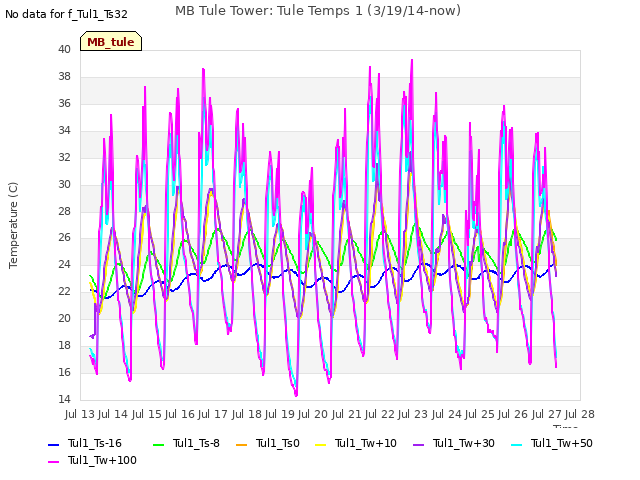Click the green Tul1_Ts-8 legend swatch
The width and height of the screenshot is (640, 480).
coord(158,444)
